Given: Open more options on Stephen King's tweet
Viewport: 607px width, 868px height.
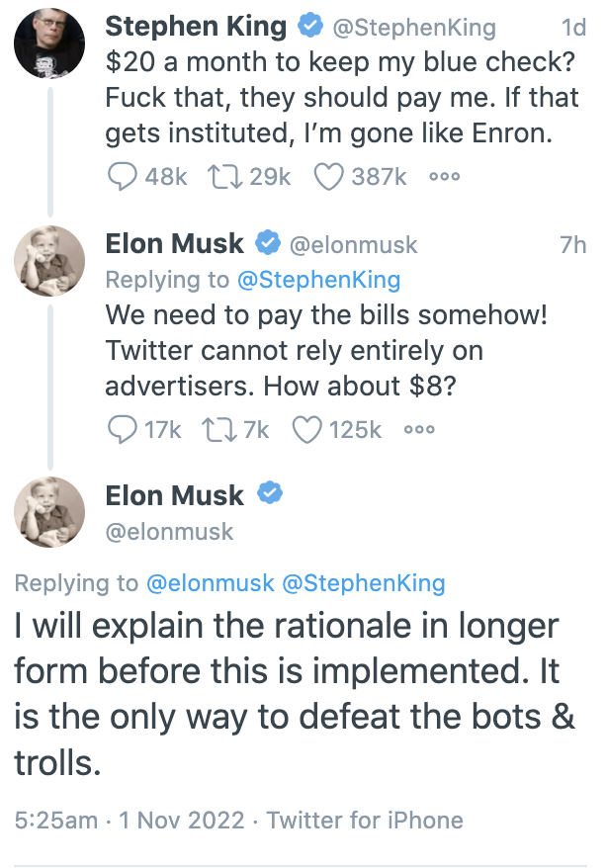Looking at the screenshot, I should (445, 177).
